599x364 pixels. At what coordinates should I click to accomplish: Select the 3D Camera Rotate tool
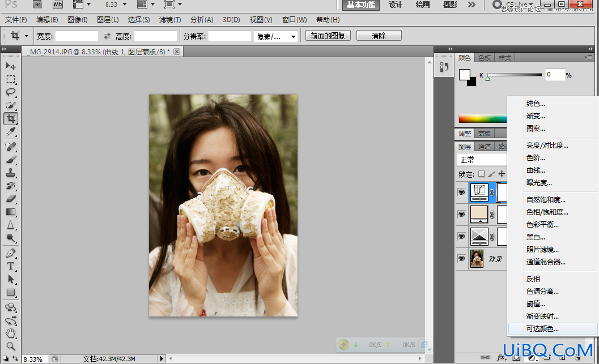click(x=11, y=320)
